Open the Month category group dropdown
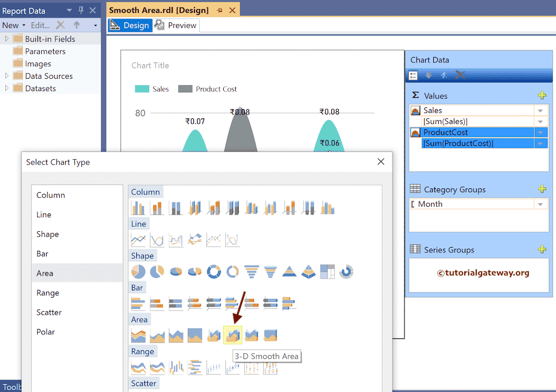Screen dimensions: 556x392 (x=540, y=204)
